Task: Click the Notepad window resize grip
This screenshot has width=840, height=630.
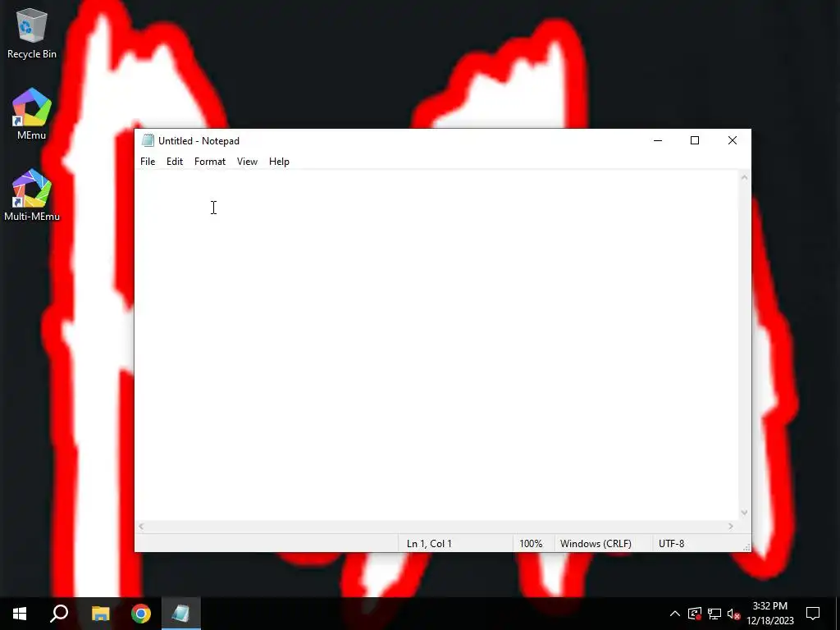Action: coord(746,547)
